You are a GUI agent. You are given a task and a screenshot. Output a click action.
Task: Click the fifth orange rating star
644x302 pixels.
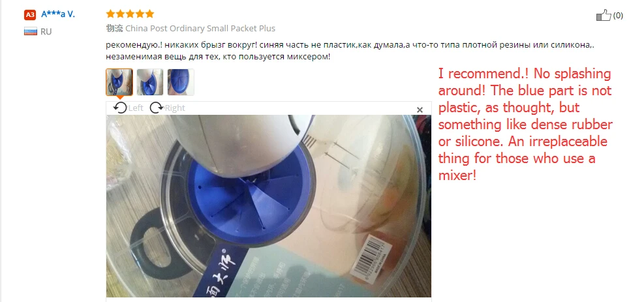pyautogui.click(x=149, y=14)
